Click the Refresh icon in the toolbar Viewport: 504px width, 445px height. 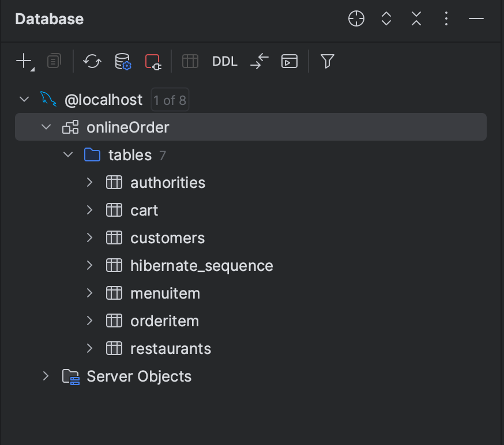click(92, 61)
